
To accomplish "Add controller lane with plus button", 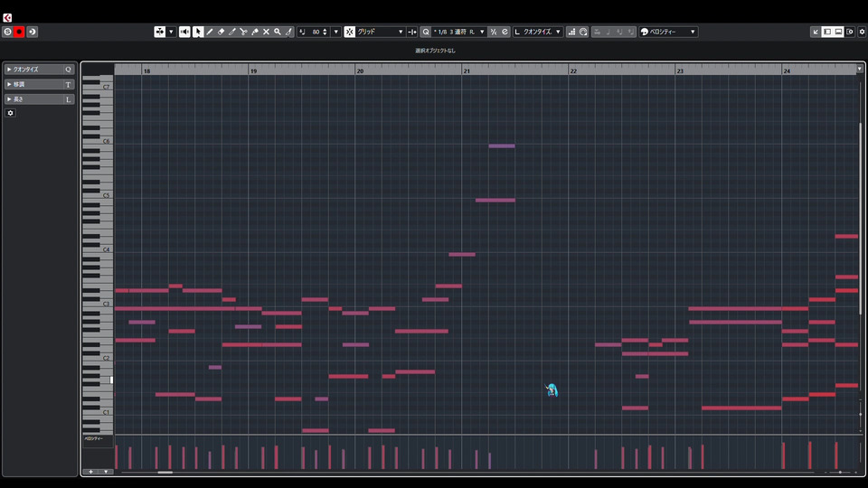I will pos(90,472).
